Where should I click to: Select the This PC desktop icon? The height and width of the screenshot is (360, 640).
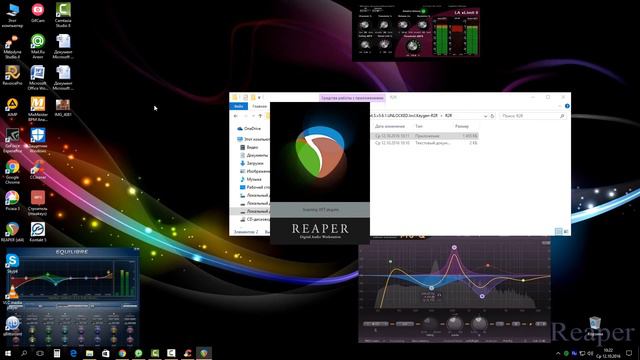(x=12, y=15)
